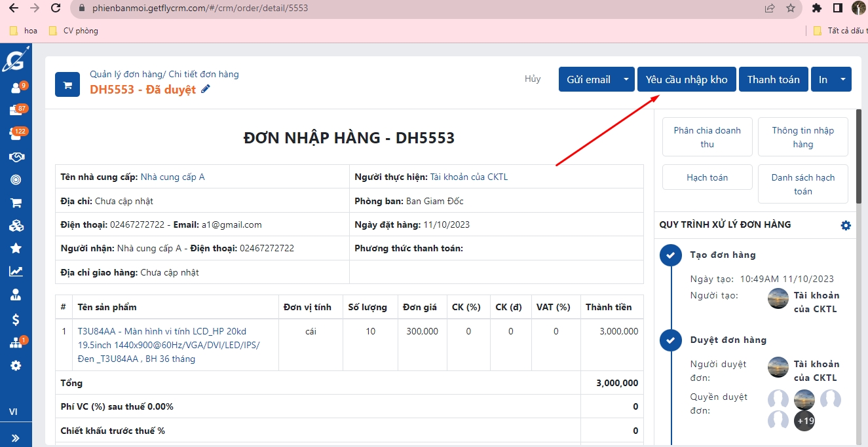Click the target icon in sidebar
The height and width of the screenshot is (447, 868).
tap(16, 180)
